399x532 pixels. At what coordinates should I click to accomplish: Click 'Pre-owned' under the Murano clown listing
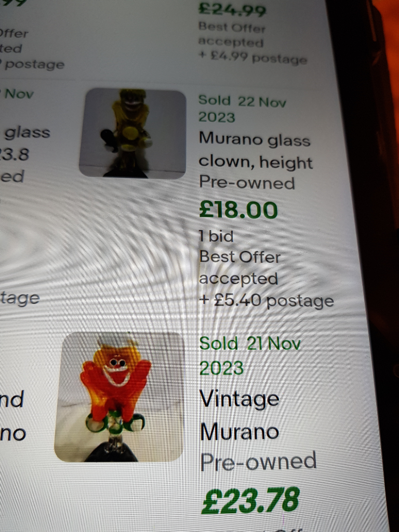click(247, 182)
